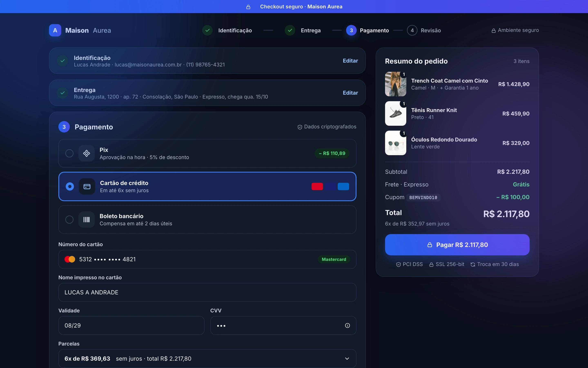
Task: Click the BEMVINDO10 coupon tag
Action: click(423, 197)
